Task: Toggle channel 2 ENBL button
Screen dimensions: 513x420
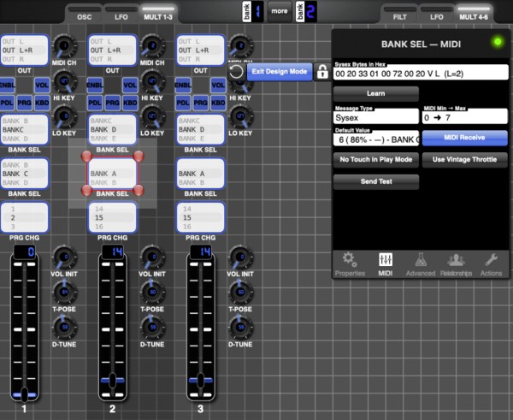Action: [x=95, y=86]
